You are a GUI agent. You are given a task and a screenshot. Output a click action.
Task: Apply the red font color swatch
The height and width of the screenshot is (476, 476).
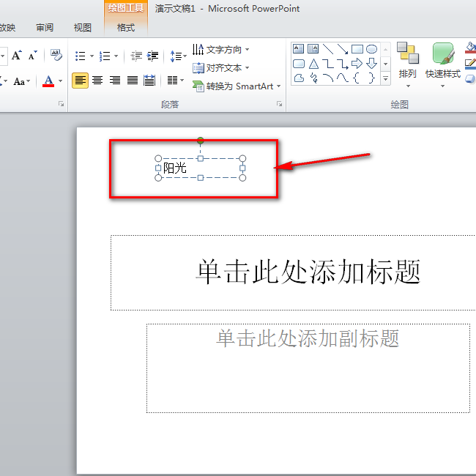[x=48, y=81]
